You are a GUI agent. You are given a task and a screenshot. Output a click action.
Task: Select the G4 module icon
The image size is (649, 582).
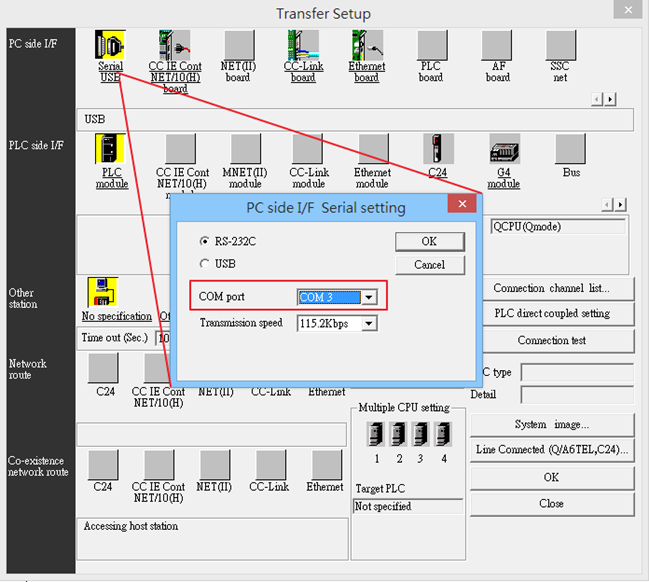pyautogui.click(x=505, y=149)
